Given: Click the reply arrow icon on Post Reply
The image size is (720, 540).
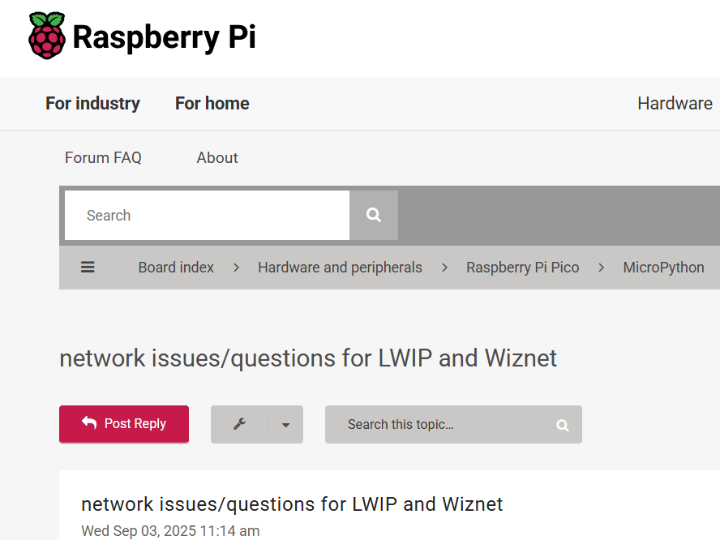Looking at the screenshot, I should pos(90,422).
